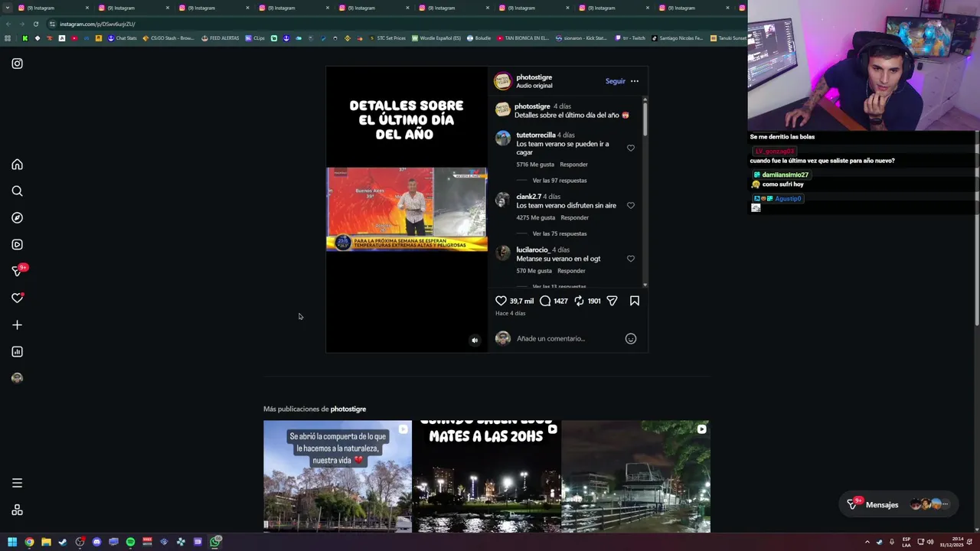Play the weather video in the post

tap(407, 209)
